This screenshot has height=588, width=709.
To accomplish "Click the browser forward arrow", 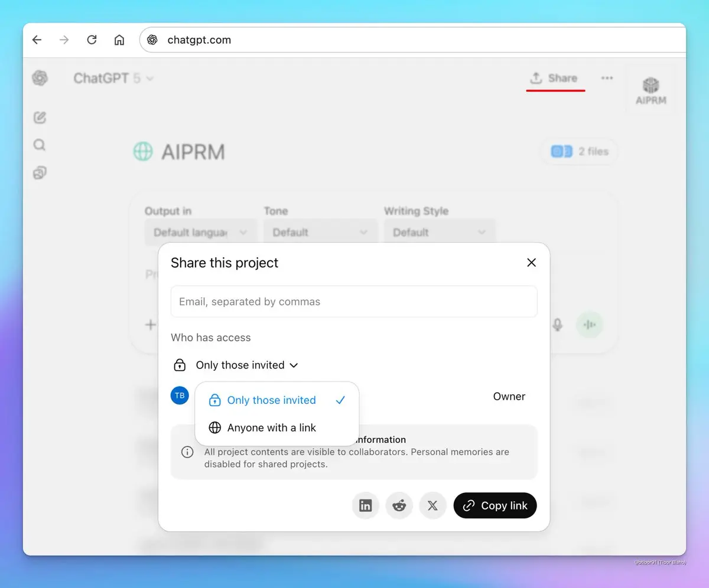I will point(64,40).
